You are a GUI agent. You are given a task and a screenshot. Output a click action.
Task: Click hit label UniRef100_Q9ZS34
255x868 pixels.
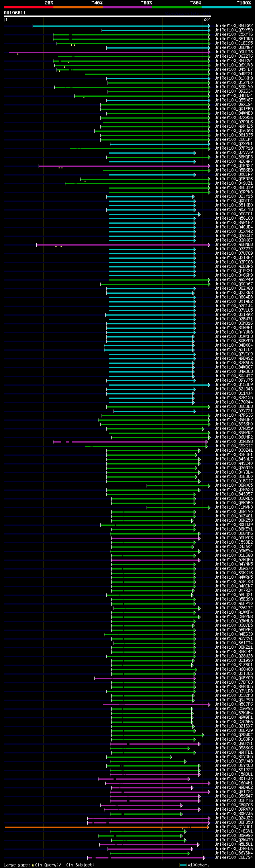[x=233, y=91]
